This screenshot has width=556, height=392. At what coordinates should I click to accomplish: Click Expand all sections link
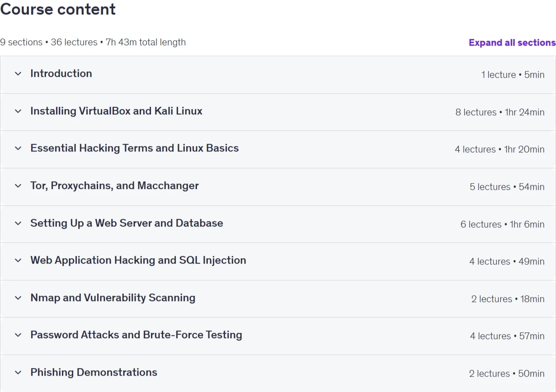(x=512, y=43)
